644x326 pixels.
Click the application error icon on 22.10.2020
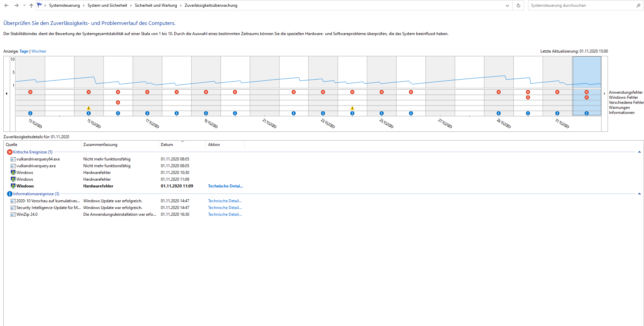click(x=294, y=92)
